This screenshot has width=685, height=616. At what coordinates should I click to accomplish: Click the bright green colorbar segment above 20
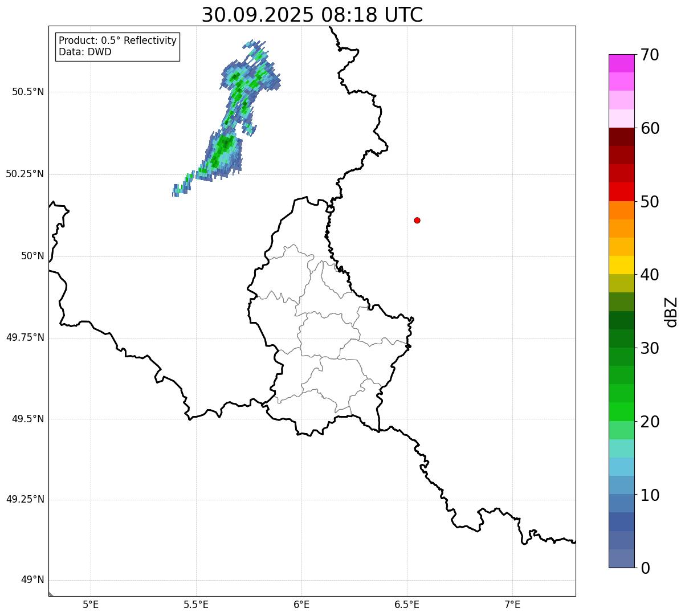coord(621,411)
